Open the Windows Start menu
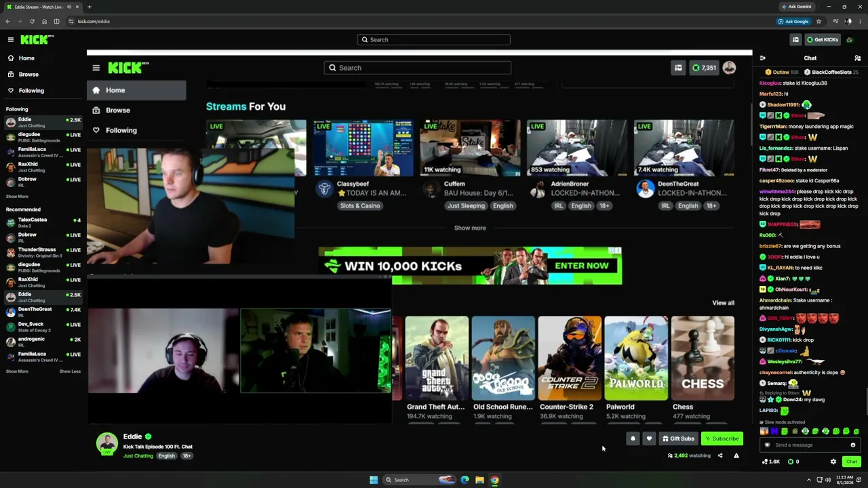 tap(374, 480)
